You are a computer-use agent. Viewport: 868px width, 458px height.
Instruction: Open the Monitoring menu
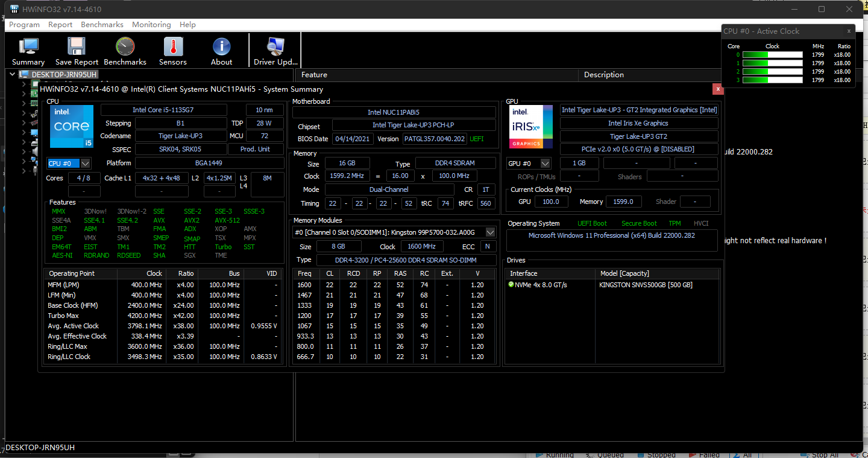pos(151,25)
